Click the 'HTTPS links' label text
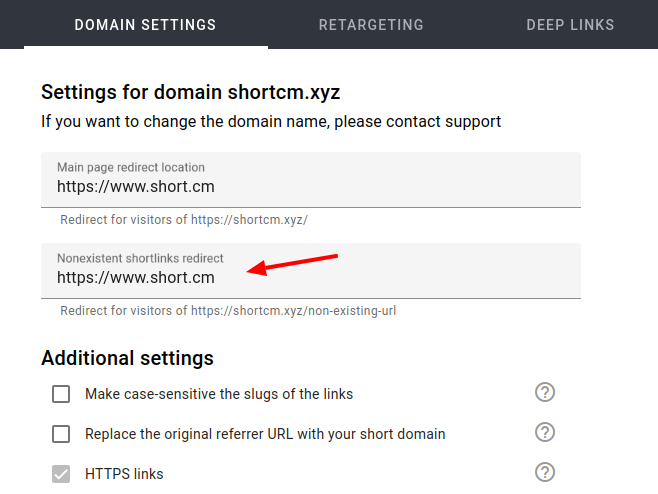 (124, 474)
